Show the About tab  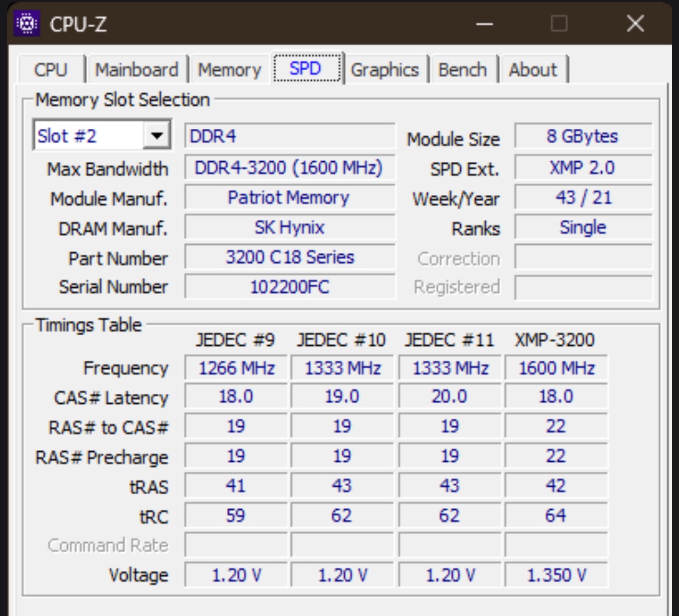(x=533, y=70)
